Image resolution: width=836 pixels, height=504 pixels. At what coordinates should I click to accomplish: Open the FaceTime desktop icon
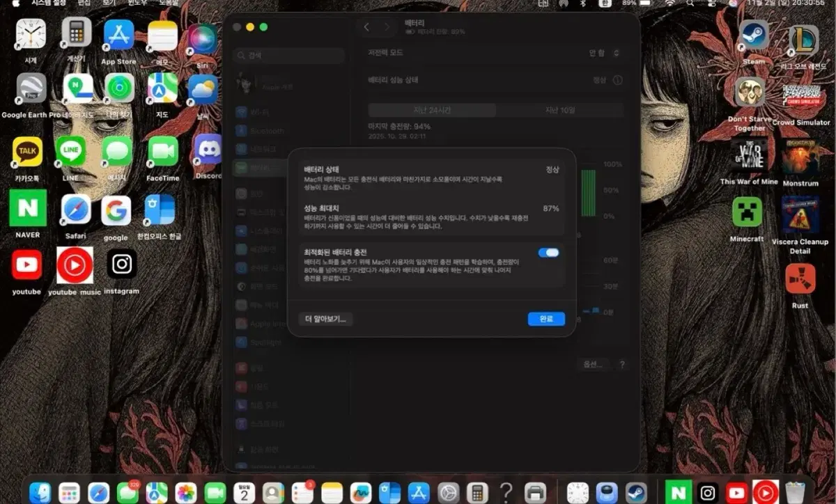pyautogui.click(x=163, y=151)
